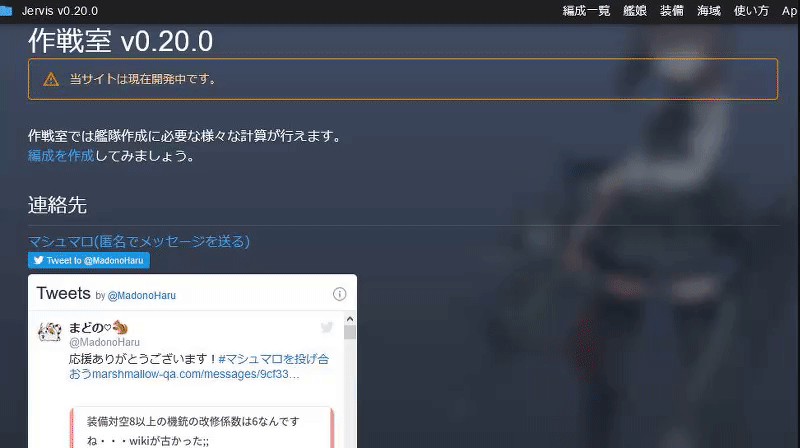Viewport: 800px width, 448px height.
Task: Follow the 編成を作成 link
Action: (x=61, y=155)
